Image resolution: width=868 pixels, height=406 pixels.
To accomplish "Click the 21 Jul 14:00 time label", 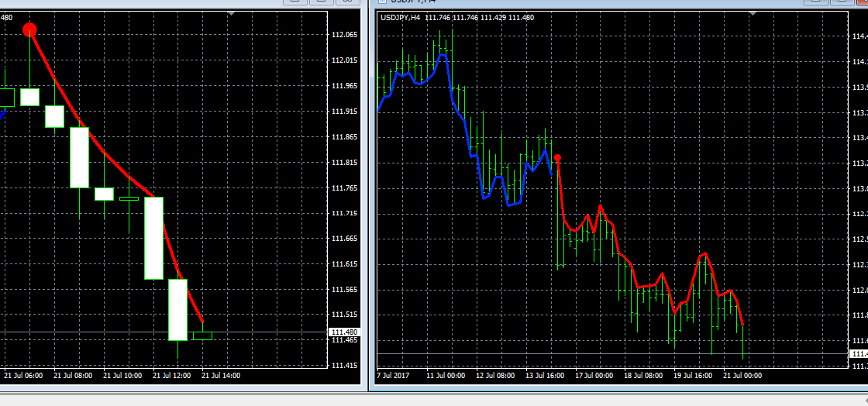I will (x=221, y=376).
